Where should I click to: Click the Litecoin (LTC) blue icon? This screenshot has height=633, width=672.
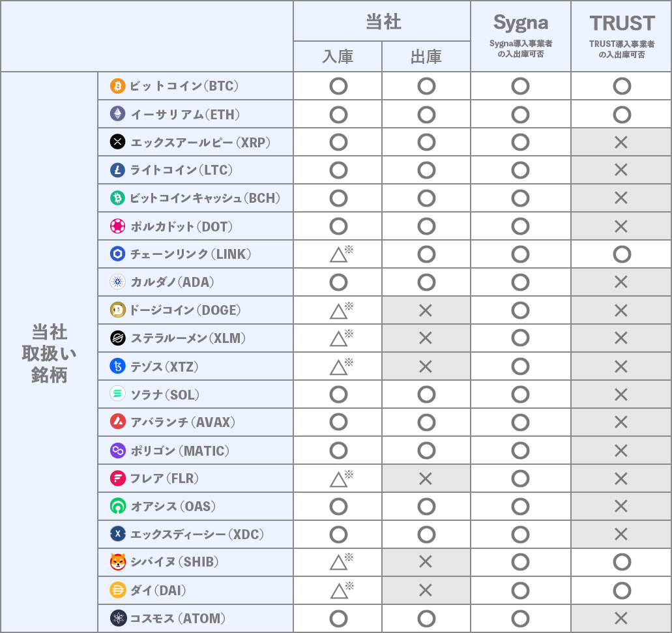117,169
